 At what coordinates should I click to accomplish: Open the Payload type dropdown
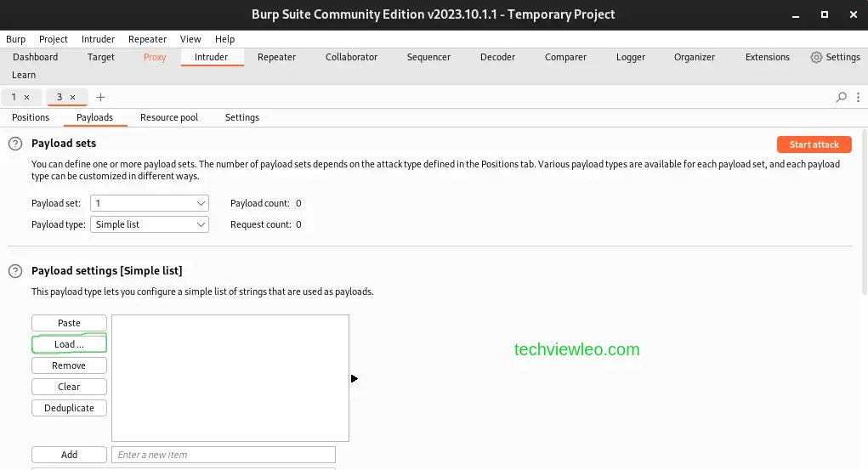click(149, 224)
